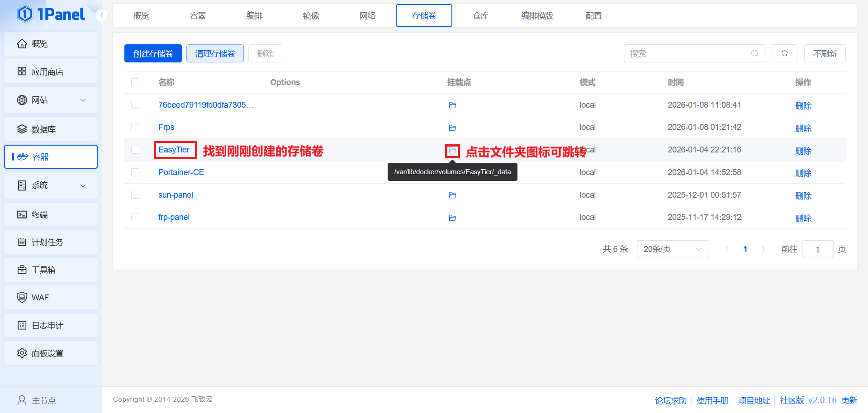Check the box for the frp-panel row

[135, 217]
